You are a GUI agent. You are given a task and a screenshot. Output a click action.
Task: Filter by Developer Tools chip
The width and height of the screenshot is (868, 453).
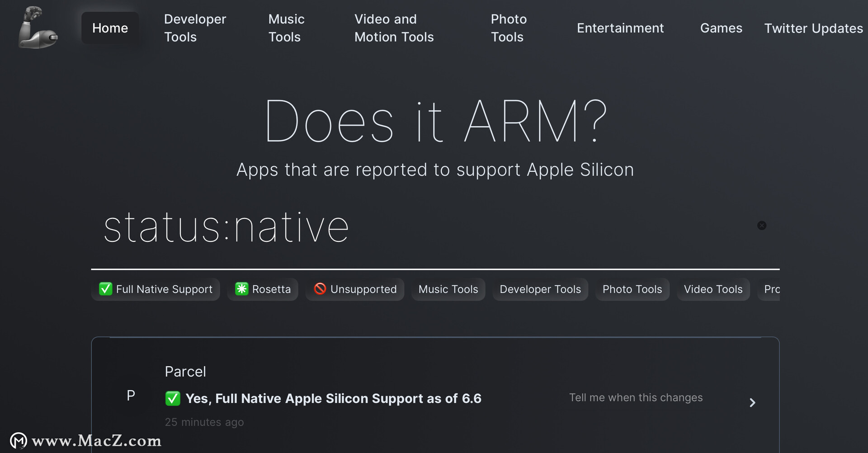tap(540, 289)
